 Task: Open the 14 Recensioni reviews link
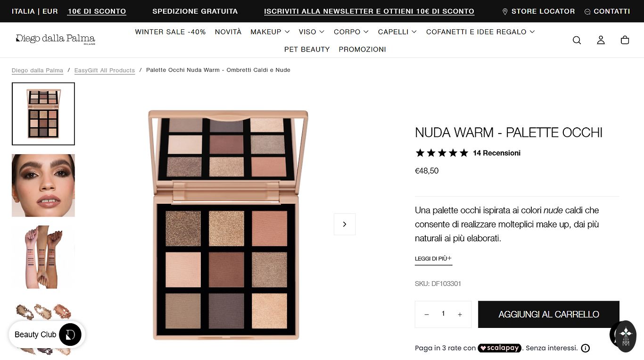tap(496, 153)
